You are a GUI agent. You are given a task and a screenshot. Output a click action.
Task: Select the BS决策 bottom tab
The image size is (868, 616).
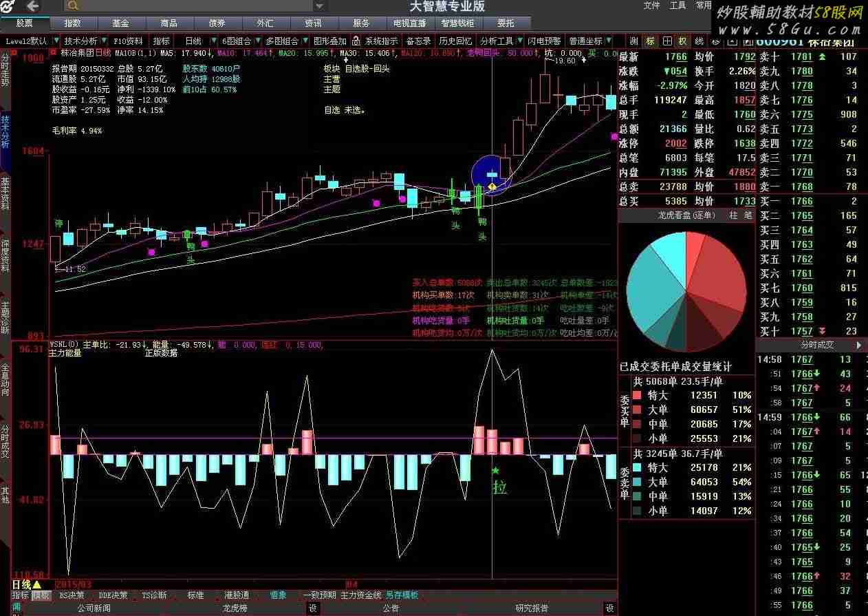pos(72,595)
